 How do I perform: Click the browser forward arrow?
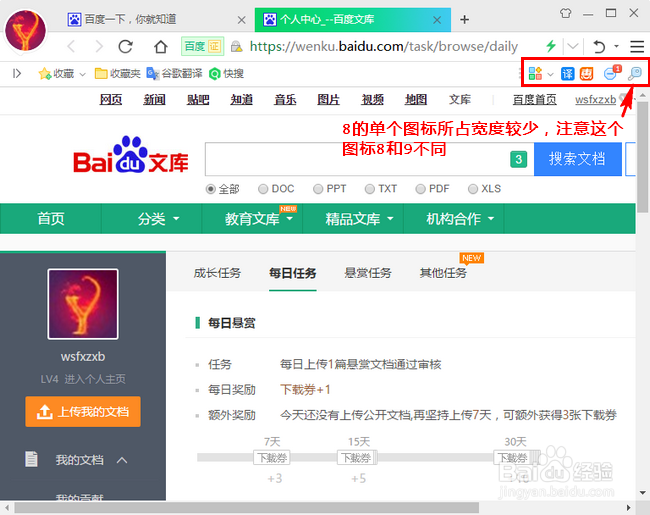click(99, 46)
